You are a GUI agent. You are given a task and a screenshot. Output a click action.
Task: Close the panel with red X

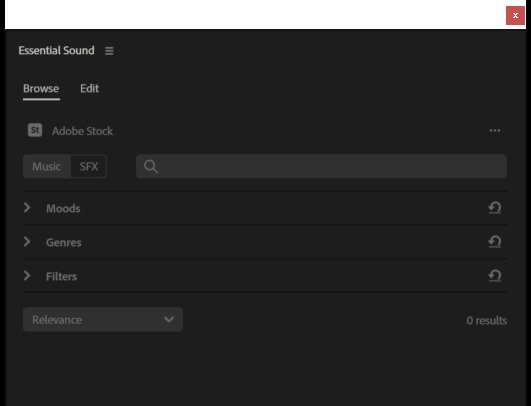pos(515,16)
